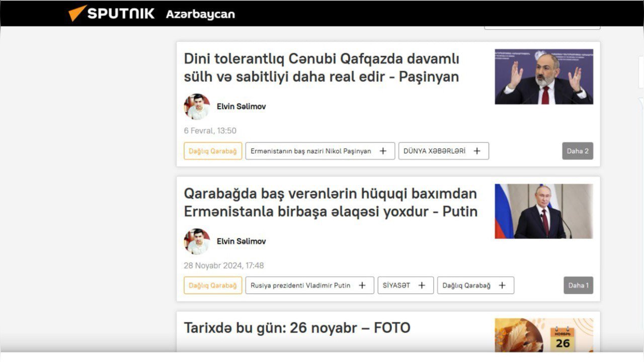The image size is (644, 362).
Task: Open author name Elvin Səlimov under Paşinyan article
Action: (x=241, y=107)
